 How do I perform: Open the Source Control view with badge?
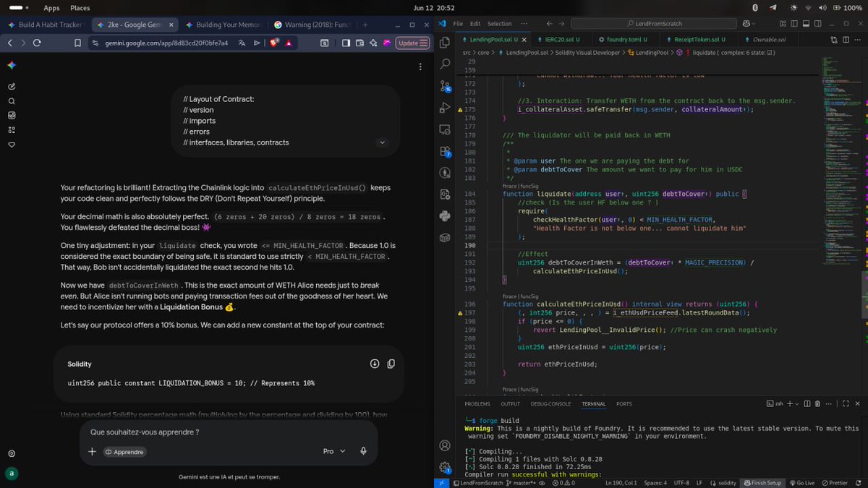click(x=443, y=85)
